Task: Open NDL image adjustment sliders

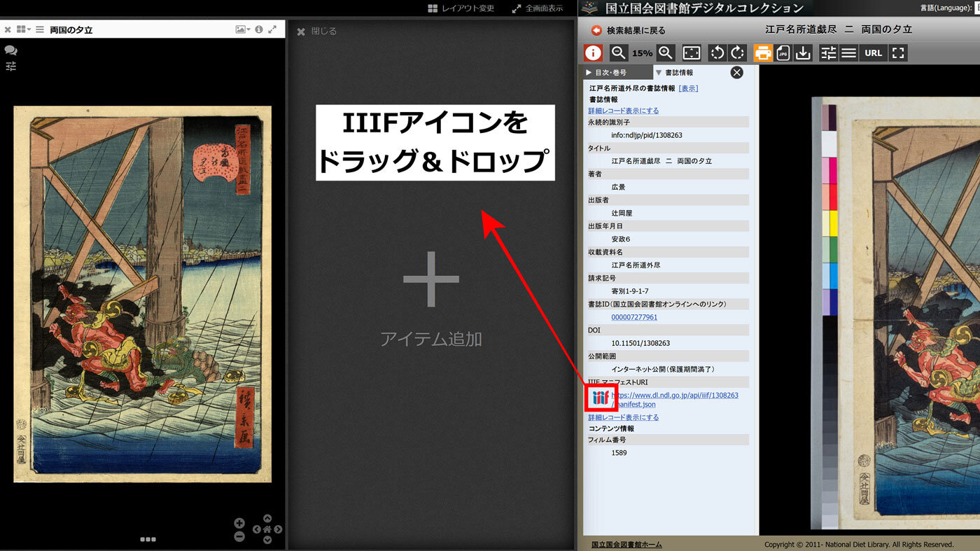Action: click(x=829, y=53)
